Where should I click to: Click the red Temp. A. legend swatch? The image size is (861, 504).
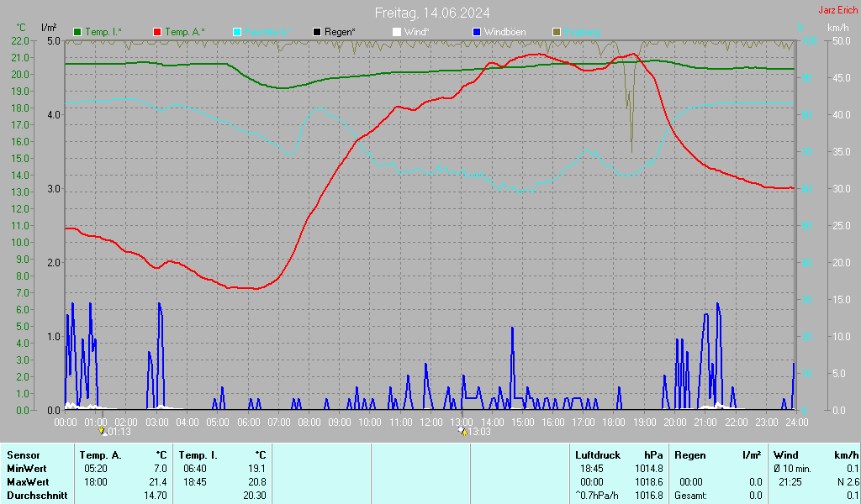pos(157,32)
